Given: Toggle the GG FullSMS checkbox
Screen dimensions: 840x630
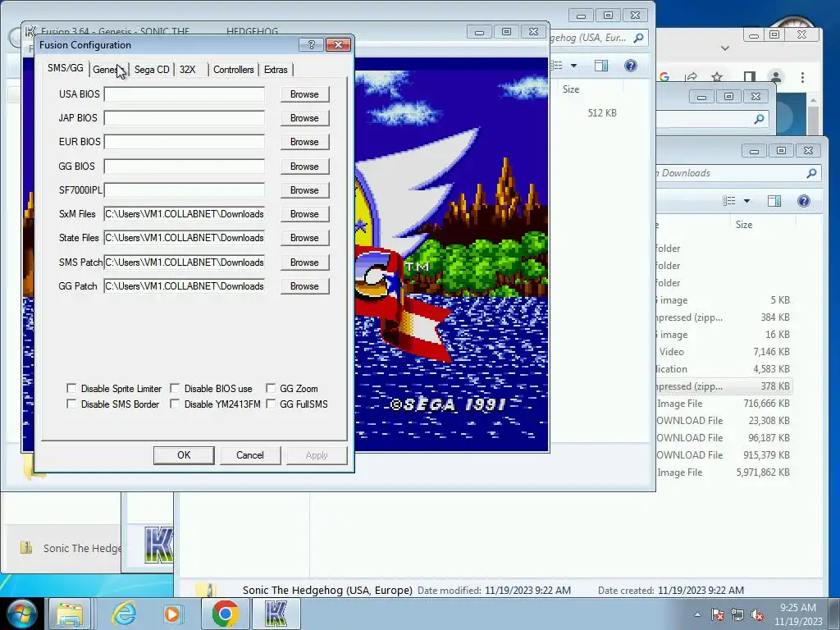Looking at the screenshot, I should coord(271,404).
